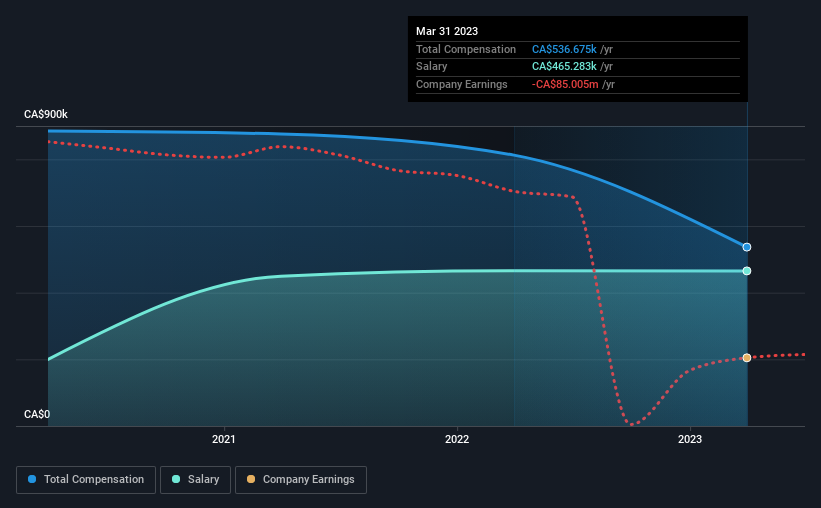Click the blue Total Compensation data point
The width and height of the screenshot is (821, 508).
click(747, 247)
